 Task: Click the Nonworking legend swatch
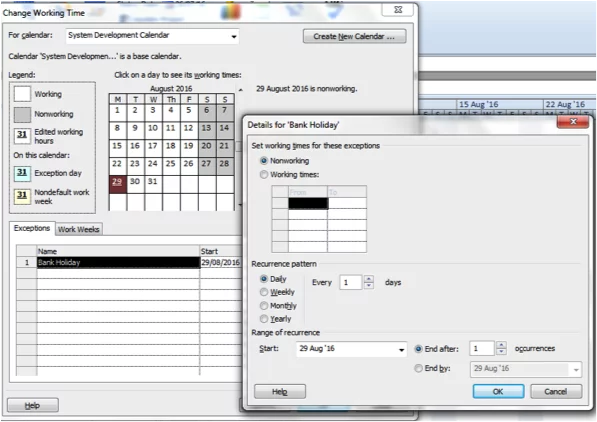coord(22,114)
